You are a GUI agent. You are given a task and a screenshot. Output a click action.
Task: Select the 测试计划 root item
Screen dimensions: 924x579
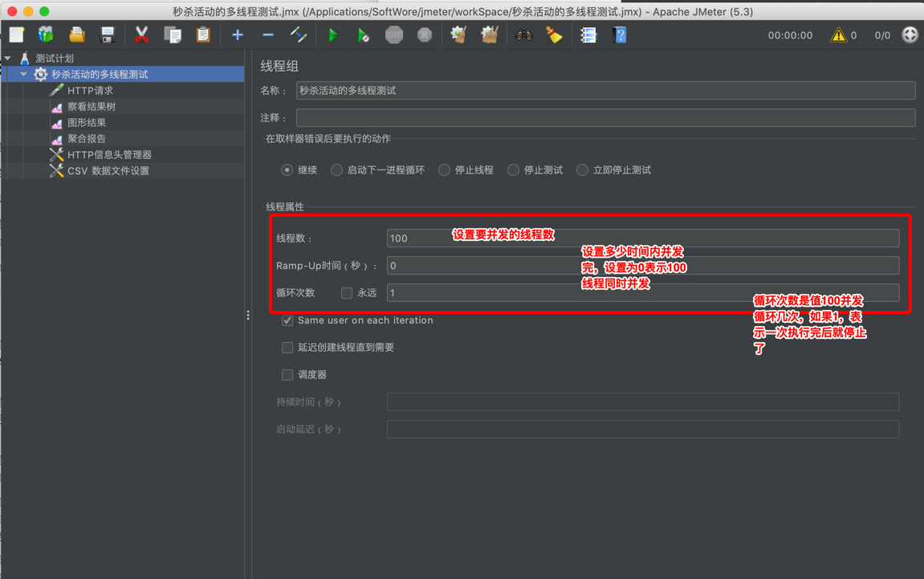[55, 59]
